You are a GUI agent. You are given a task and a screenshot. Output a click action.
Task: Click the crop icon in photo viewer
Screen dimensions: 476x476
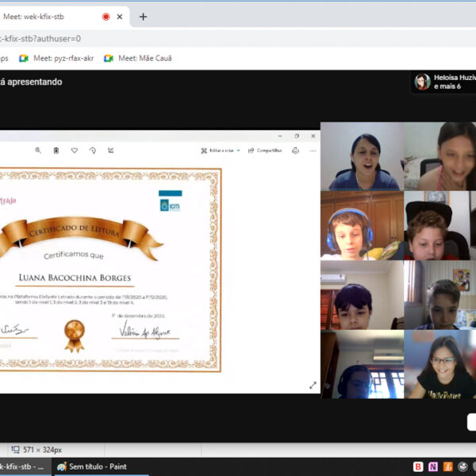click(x=111, y=150)
